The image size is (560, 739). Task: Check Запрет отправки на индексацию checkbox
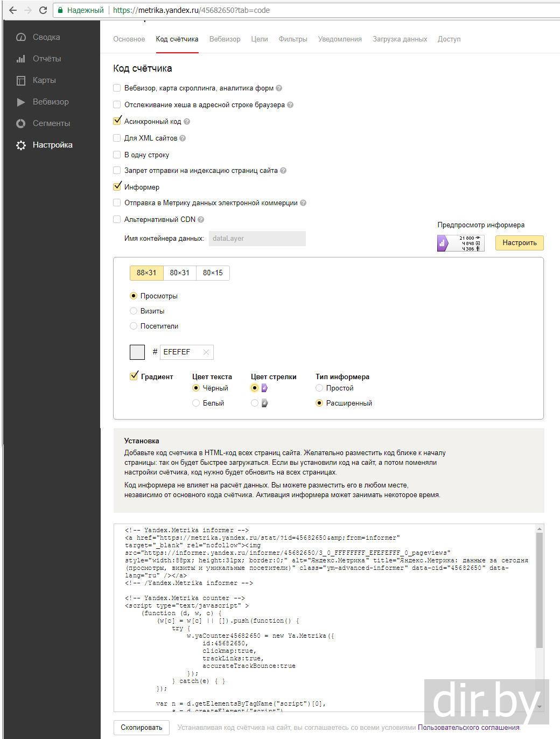(117, 170)
